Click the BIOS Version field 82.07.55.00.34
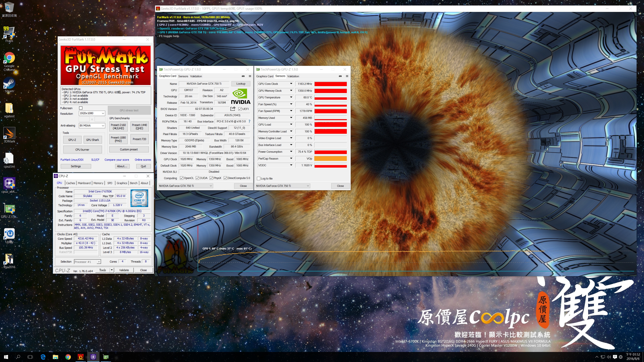The image size is (644, 362). [x=204, y=109]
